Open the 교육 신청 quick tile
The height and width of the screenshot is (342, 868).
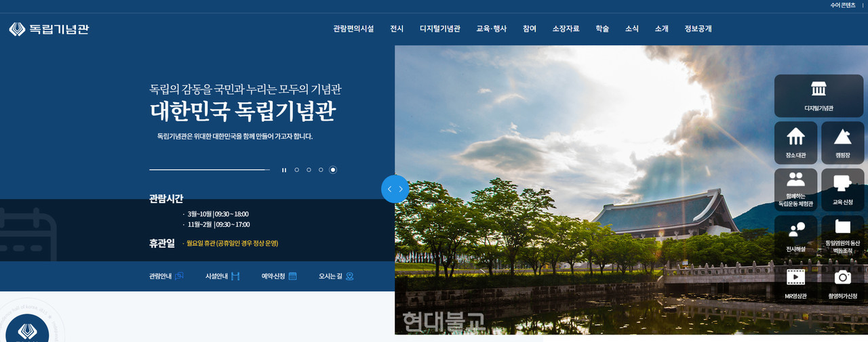tap(842, 190)
